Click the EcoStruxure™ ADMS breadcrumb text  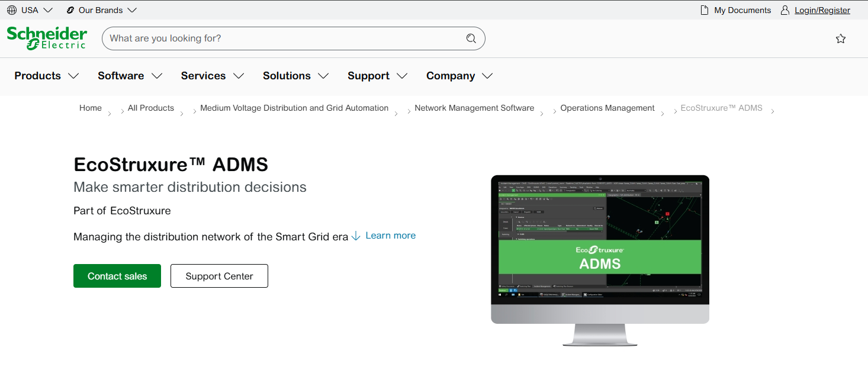click(722, 108)
